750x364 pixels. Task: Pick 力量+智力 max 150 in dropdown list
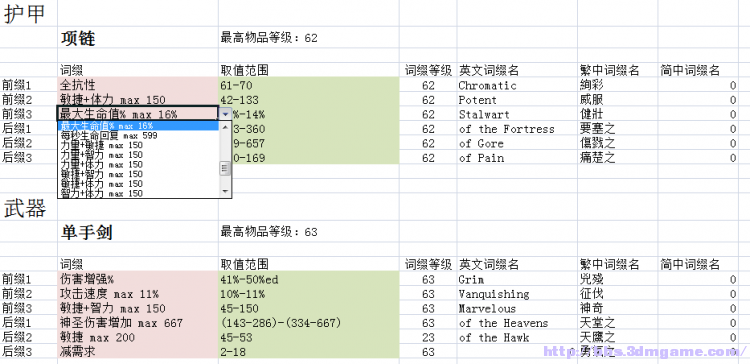tap(139, 155)
